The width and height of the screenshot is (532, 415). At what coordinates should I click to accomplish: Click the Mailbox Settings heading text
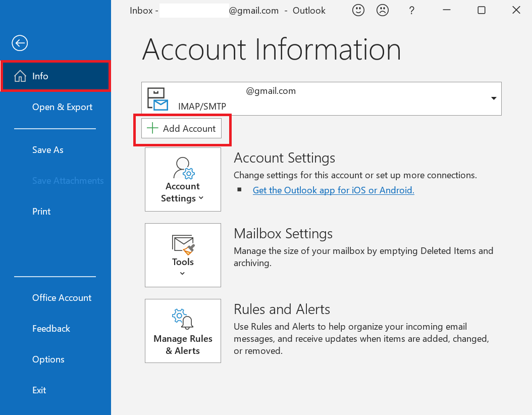[x=283, y=233]
